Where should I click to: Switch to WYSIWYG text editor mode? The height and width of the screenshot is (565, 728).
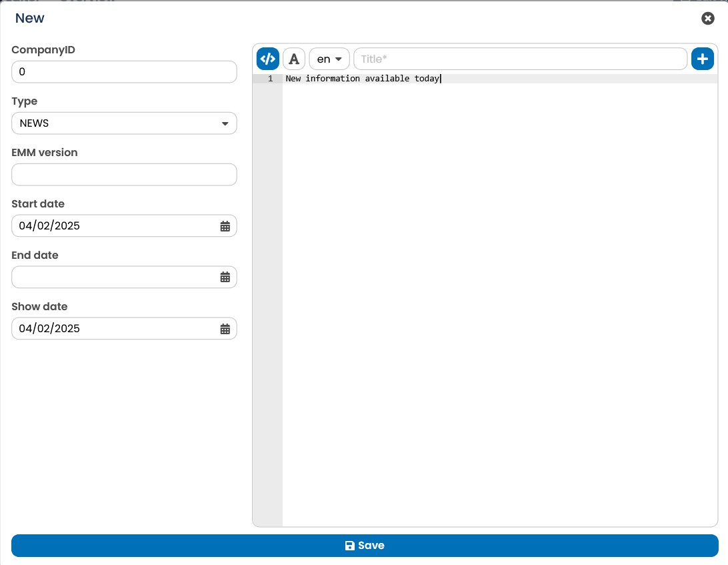[x=294, y=59]
